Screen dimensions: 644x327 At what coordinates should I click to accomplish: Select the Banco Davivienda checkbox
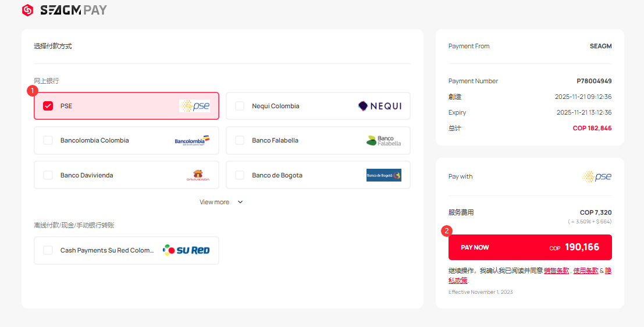[48, 175]
